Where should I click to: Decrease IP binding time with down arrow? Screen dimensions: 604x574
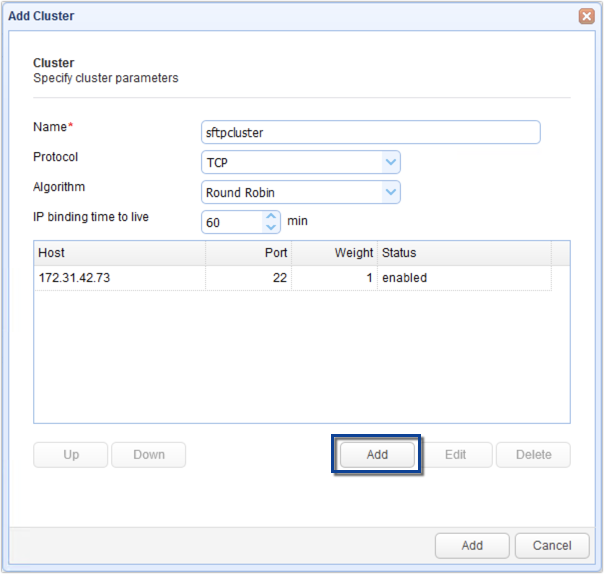tap(271, 227)
